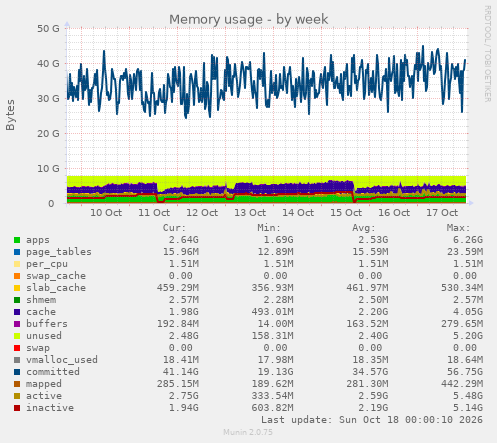Click the 'page_tables' legend label

(59, 252)
